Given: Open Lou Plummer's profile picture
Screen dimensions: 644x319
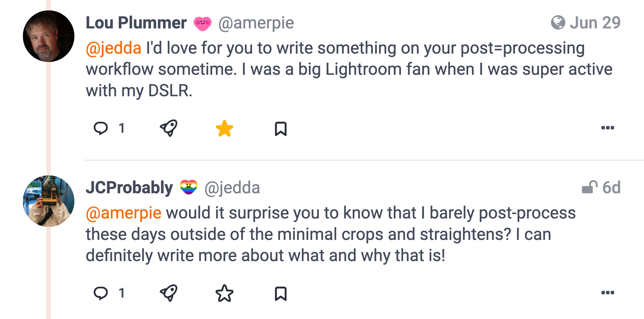Looking at the screenshot, I should [x=49, y=36].
